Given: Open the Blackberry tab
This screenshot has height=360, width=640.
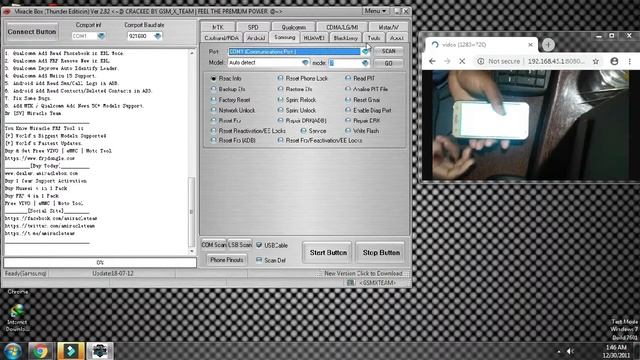Looking at the screenshot, I should (345, 38).
